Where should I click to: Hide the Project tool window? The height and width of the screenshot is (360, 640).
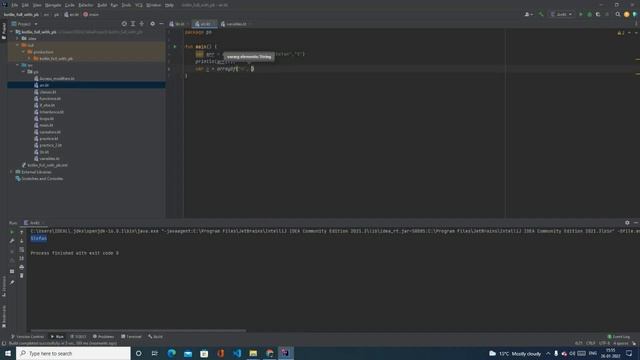click(161, 24)
